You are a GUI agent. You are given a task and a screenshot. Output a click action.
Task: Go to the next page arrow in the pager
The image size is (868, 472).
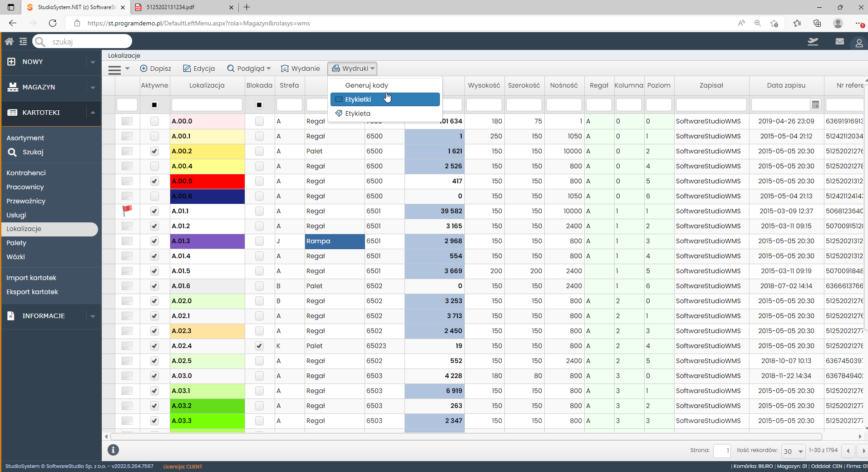click(863, 451)
